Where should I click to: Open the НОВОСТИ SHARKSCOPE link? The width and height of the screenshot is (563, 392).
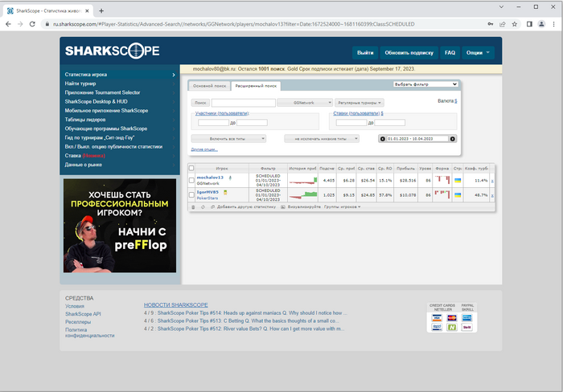(176, 305)
